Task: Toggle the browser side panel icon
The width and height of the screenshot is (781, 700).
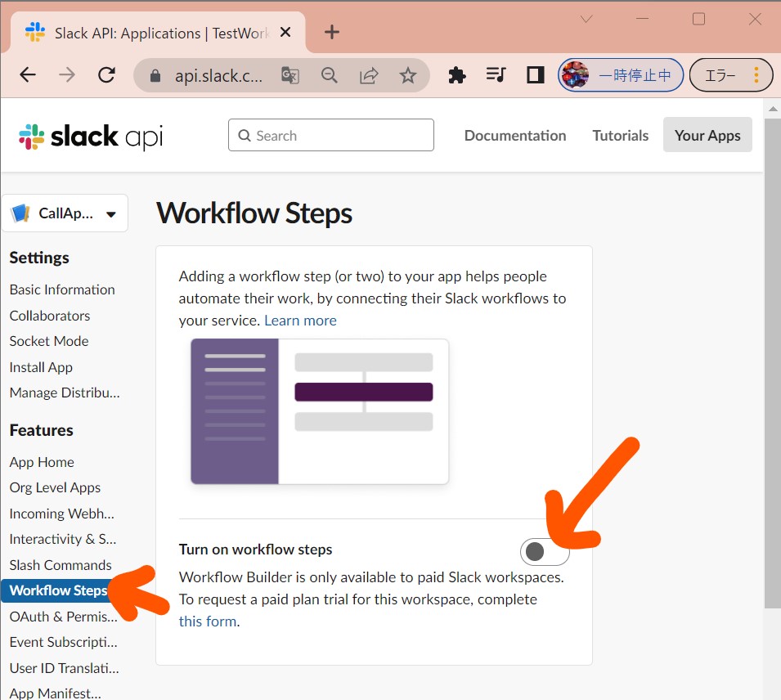Action: [536, 75]
